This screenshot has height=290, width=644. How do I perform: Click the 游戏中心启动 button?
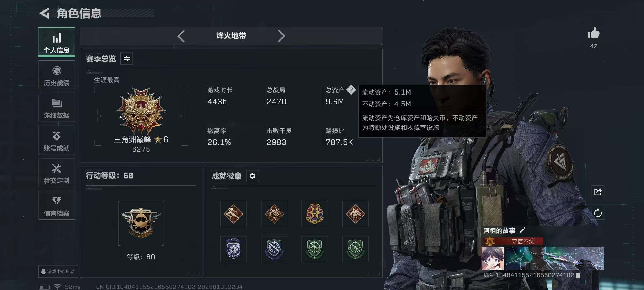(58, 271)
